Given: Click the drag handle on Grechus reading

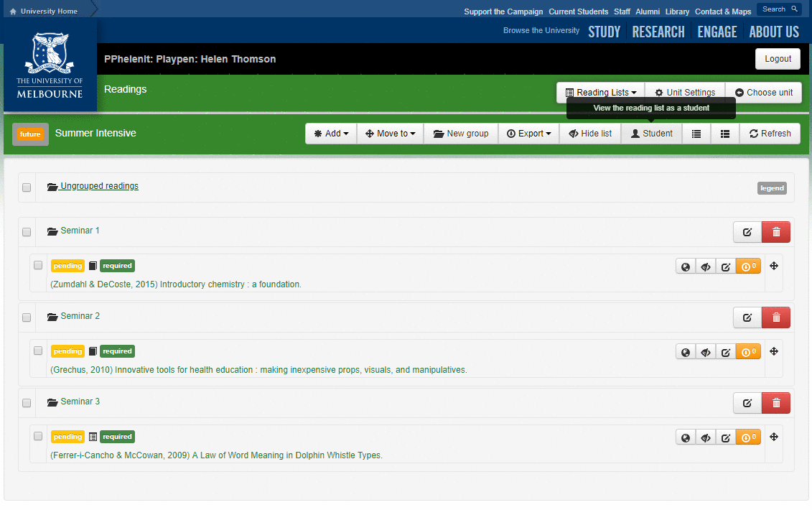Looking at the screenshot, I should [774, 351].
